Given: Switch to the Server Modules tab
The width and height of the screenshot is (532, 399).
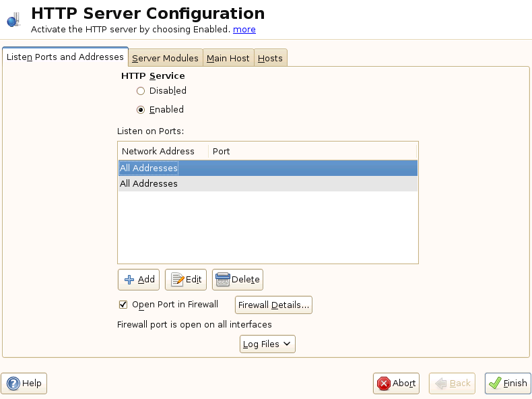Looking at the screenshot, I should tap(165, 59).
